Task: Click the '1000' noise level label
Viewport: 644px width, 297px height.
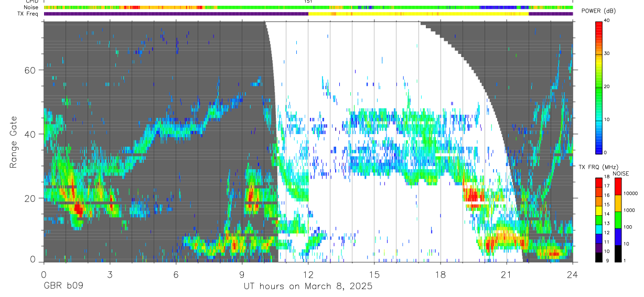Action: pos(628,211)
